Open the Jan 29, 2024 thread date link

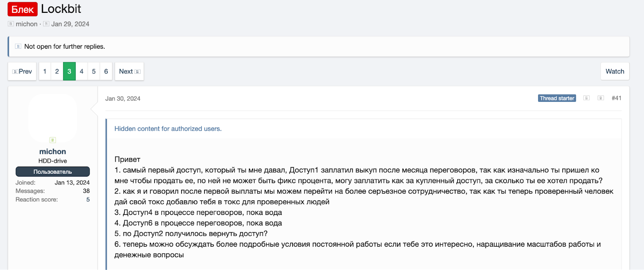pos(70,24)
